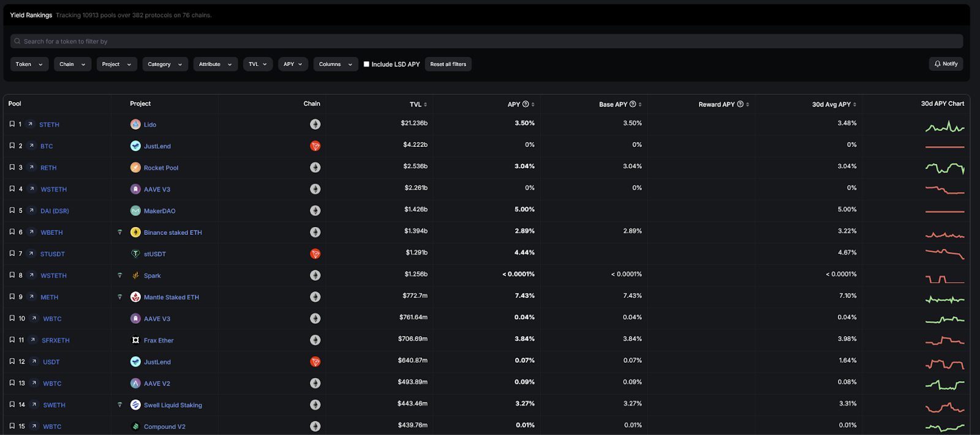Viewport: 980px width, 435px height.
Task: View the STETH 30d APY chart
Action: coord(944,127)
